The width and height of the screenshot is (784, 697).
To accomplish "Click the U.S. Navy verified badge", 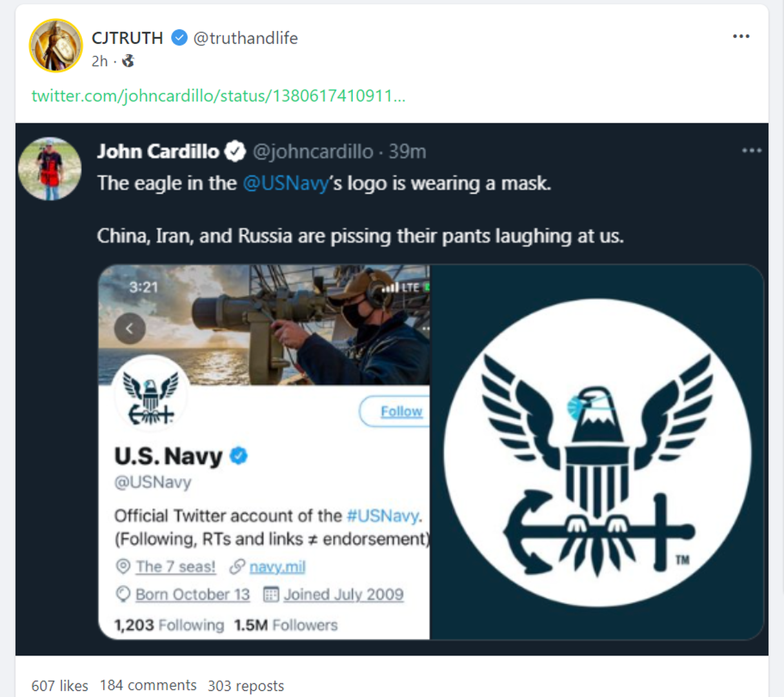I will [239, 456].
